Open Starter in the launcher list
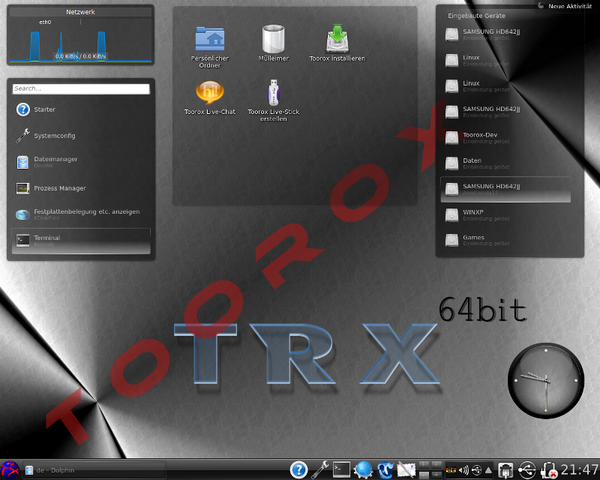 [81, 109]
